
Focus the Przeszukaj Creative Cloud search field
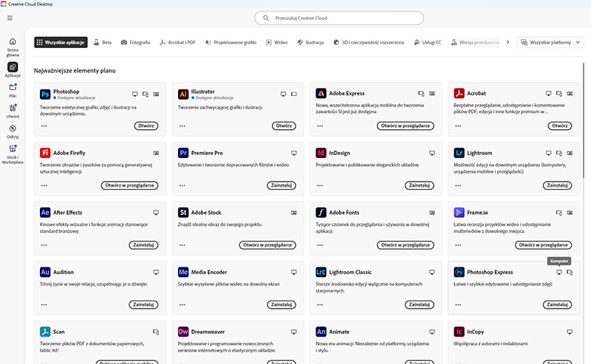pyautogui.click(x=339, y=18)
